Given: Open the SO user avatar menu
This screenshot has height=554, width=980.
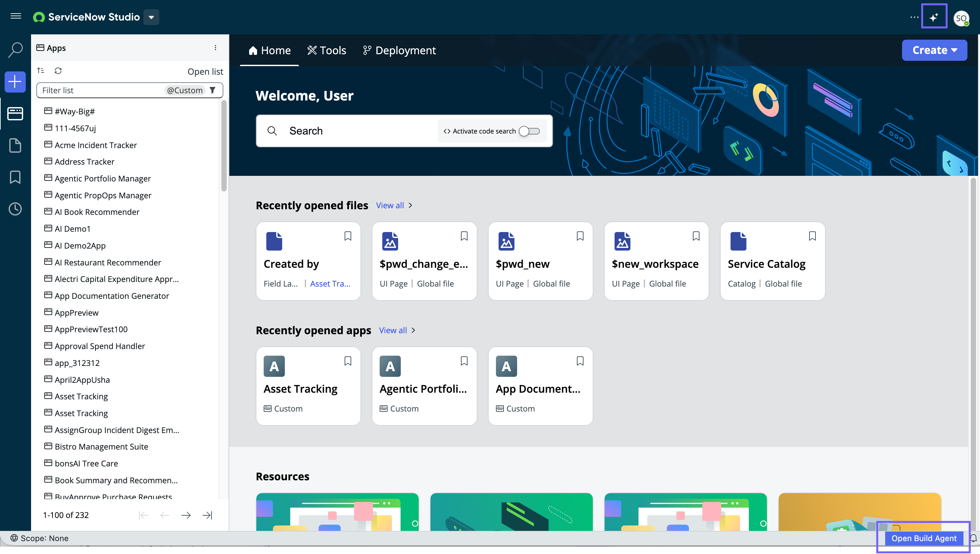Looking at the screenshot, I should [961, 18].
